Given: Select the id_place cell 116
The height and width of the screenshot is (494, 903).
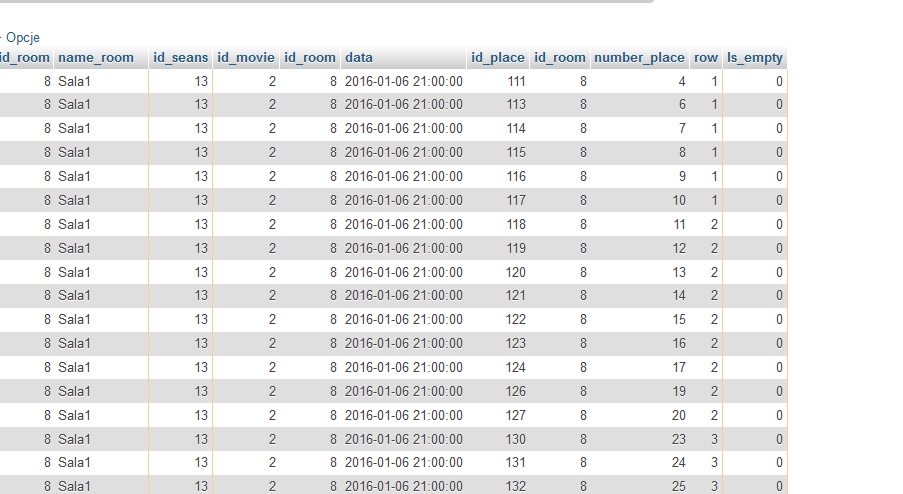Looking at the screenshot, I should 516,177.
